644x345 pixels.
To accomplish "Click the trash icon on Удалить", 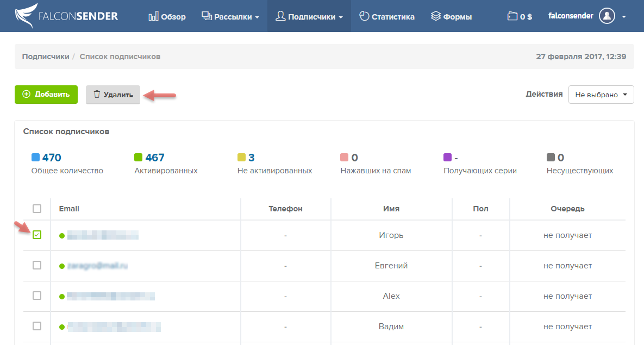I will 97,94.
